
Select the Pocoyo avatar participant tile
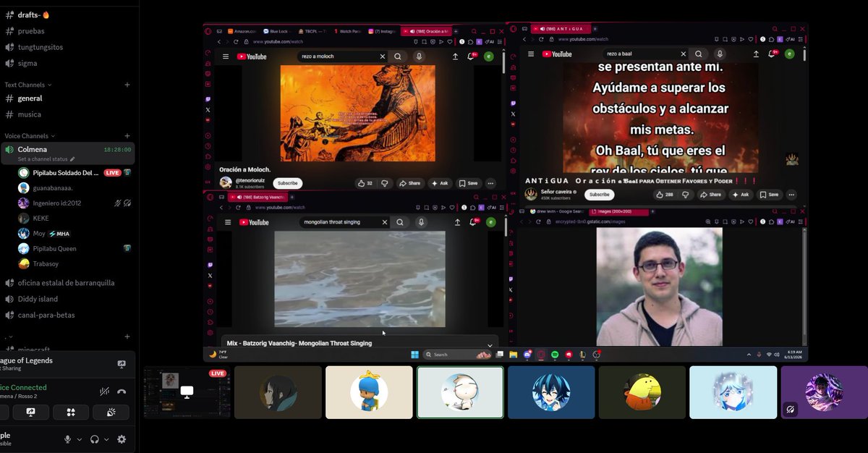369,392
